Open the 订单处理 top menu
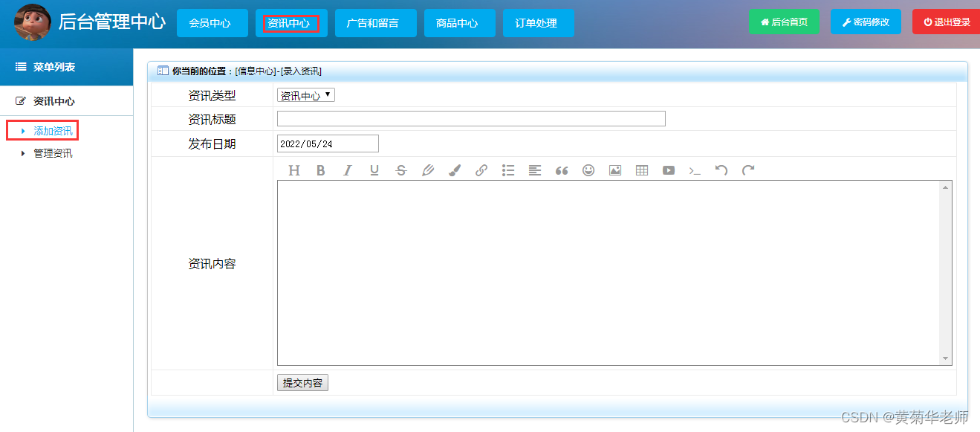The image size is (980, 432). [x=538, y=23]
